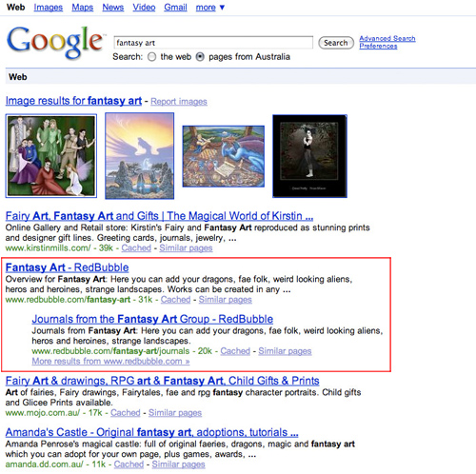Expand the "more" dropdown arrow
476x474 pixels.
click(x=222, y=8)
